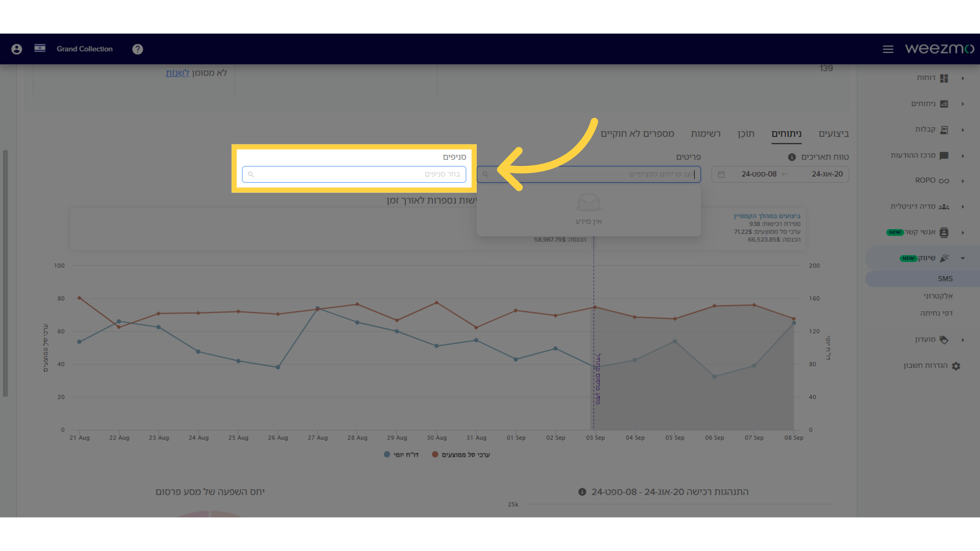Screen dimensions: 980x551
Task: Click the search icon in סניפים field
Action: coord(251,174)
